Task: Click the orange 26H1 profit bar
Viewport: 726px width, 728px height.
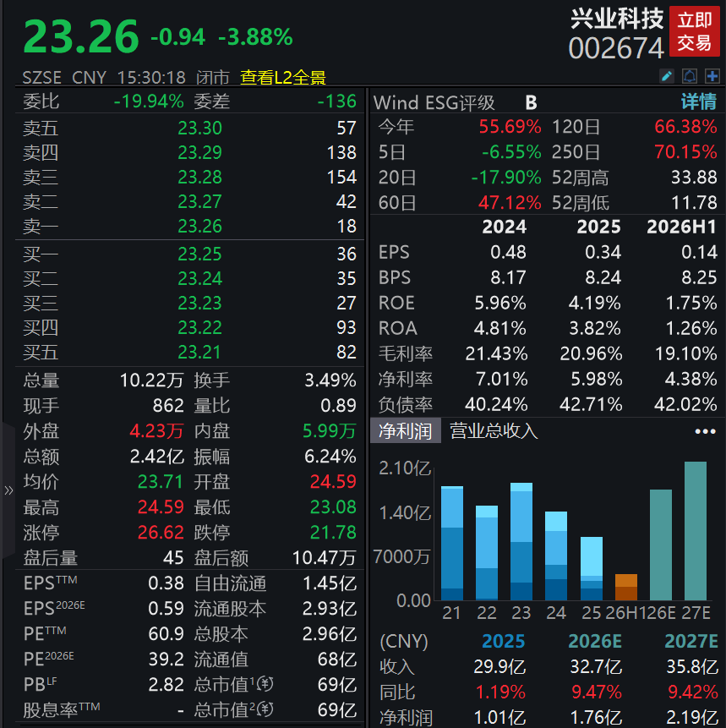Action: point(625,588)
